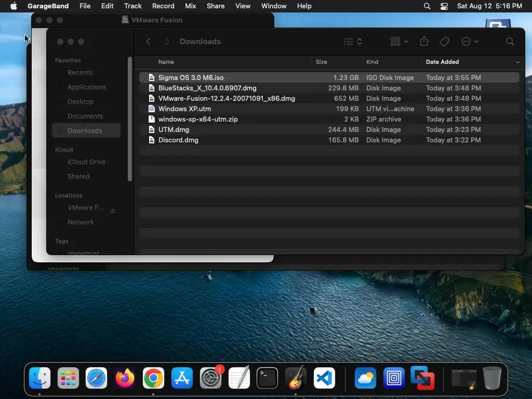Open the GarageBand application menu
The image size is (532, 399).
click(x=48, y=6)
